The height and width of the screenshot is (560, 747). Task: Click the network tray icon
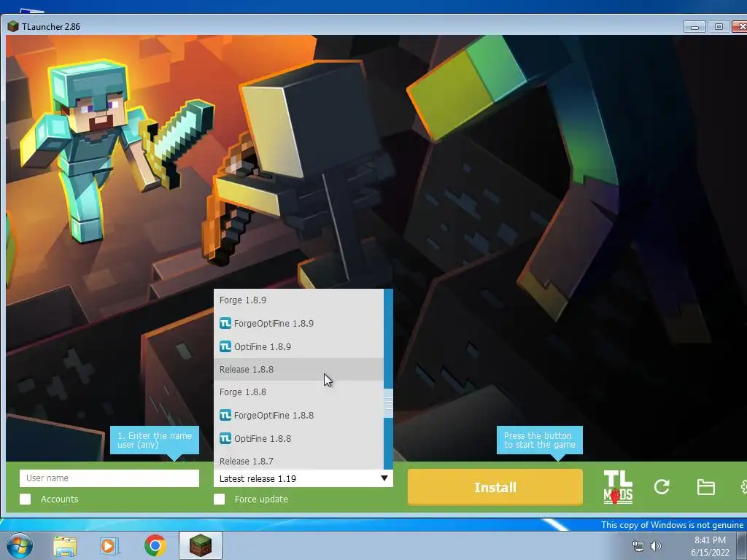pos(638,545)
